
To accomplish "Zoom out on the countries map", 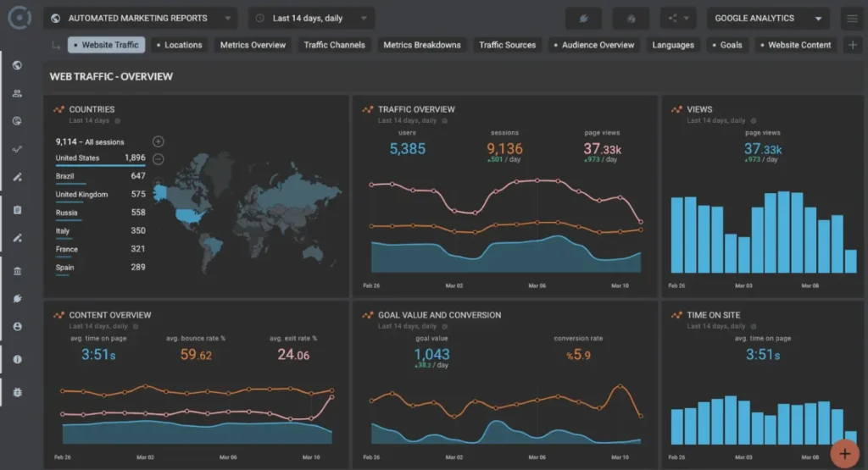I will click(159, 158).
